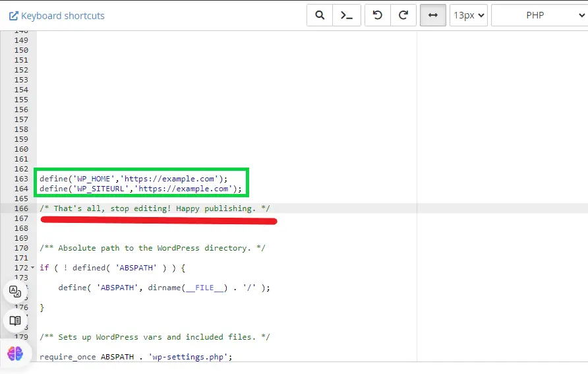This screenshot has width=588, height=374.
Task: Click the floating open-book reader icon
Action: [15, 321]
